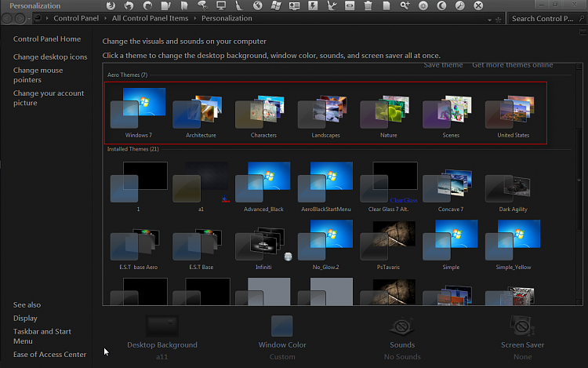588x368 pixels.
Task: Click the globe icon in the top toolbar
Action: point(258,5)
